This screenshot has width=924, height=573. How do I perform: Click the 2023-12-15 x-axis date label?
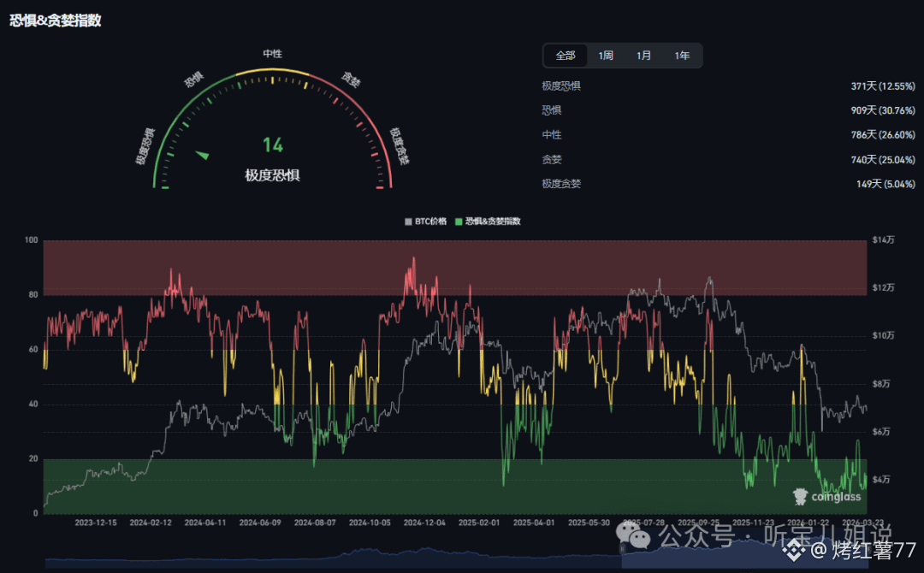pyautogui.click(x=96, y=523)
